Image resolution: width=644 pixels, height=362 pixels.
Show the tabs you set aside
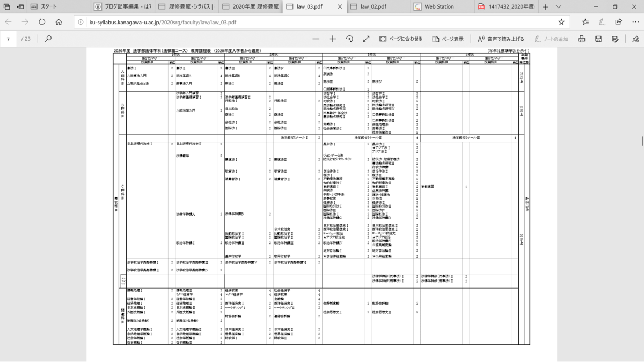coord(6,7)
